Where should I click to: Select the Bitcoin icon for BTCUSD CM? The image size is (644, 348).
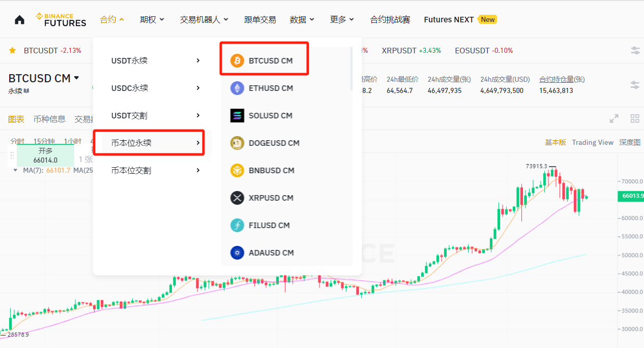237,60
